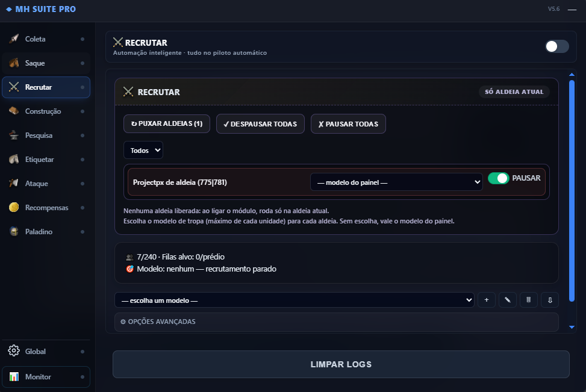Toggle the Saque status dot
Image resolution: width=586 pixels, height=392 pixels.
click(x=83, y=63)
